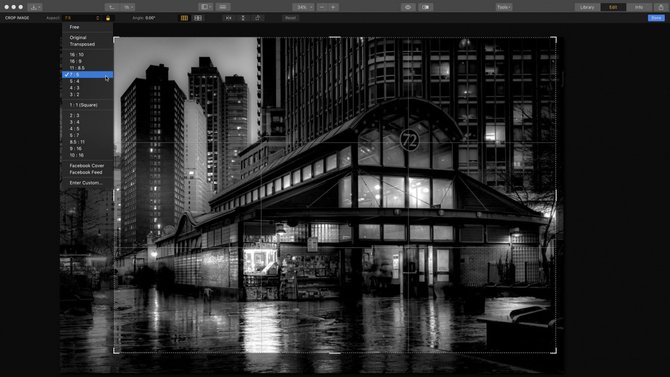The height and width of the screenshot is (377, 670).
Task: Select the 4 : 3 ratio
Action: coord(88,88)
